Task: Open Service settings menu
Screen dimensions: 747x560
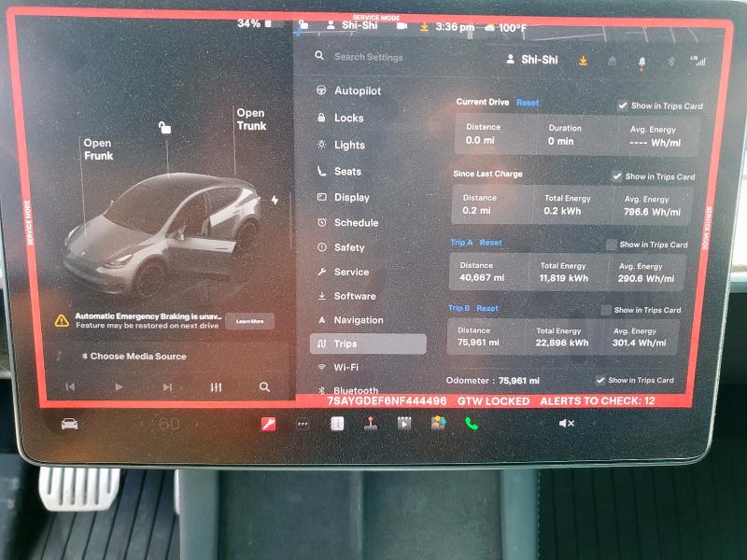Action: tap(343, 272)
